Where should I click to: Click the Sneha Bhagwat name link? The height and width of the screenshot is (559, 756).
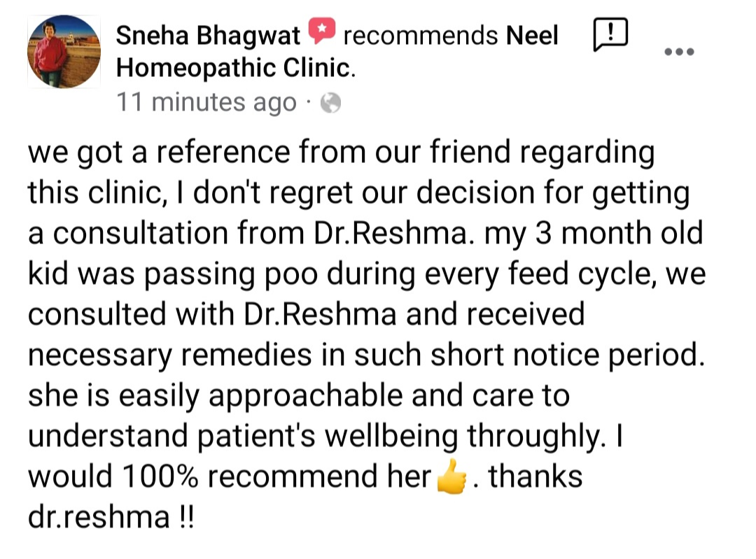[x=208, y=36]
